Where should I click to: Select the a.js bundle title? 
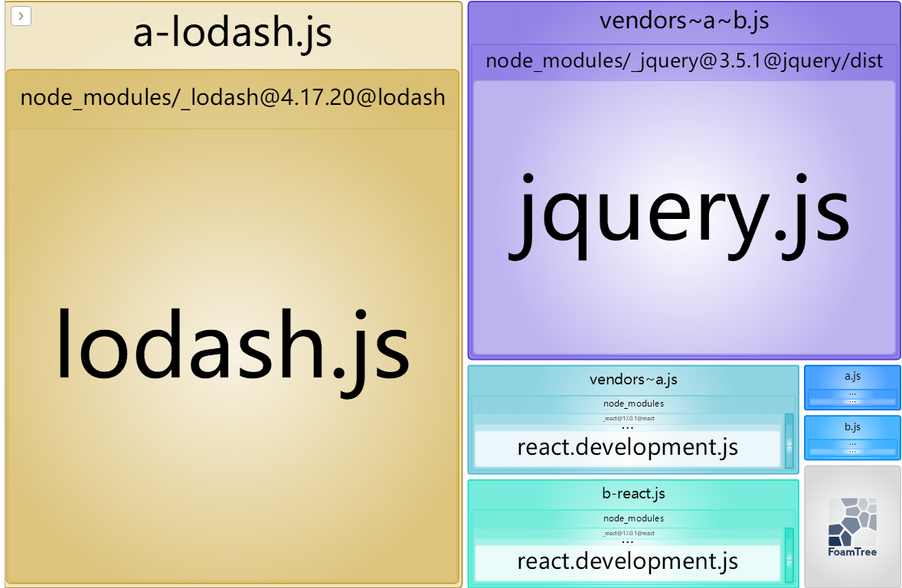852,376
